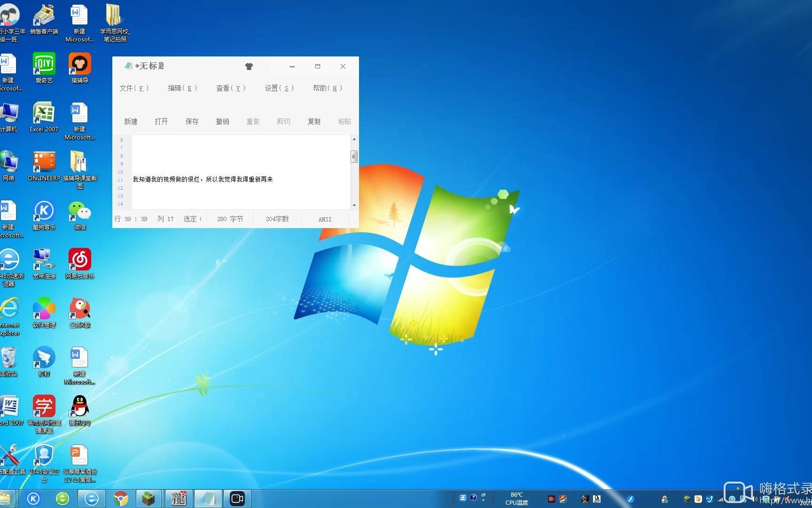Select the 2345安全卫士 desktop icon

coord(44,464)
